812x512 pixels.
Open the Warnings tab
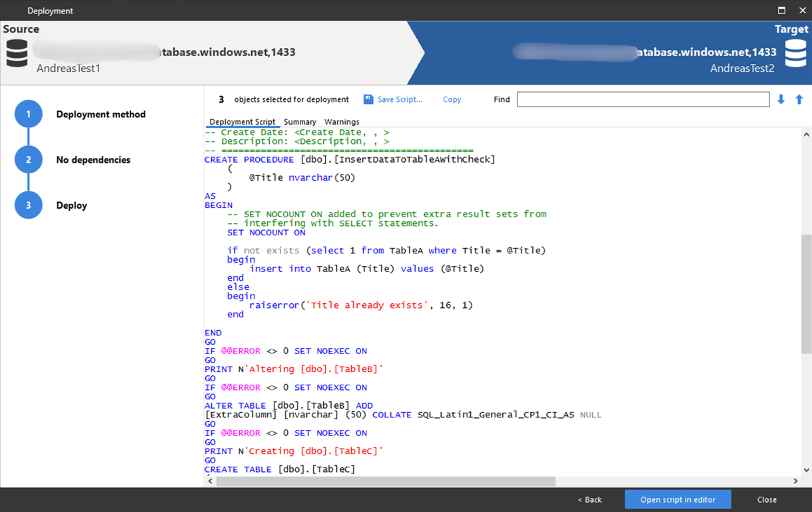click(342, 122)
